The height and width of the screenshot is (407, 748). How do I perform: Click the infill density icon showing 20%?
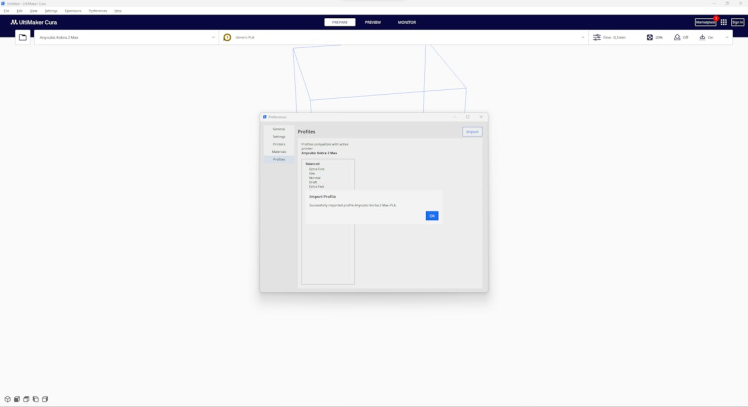[650, 37]
